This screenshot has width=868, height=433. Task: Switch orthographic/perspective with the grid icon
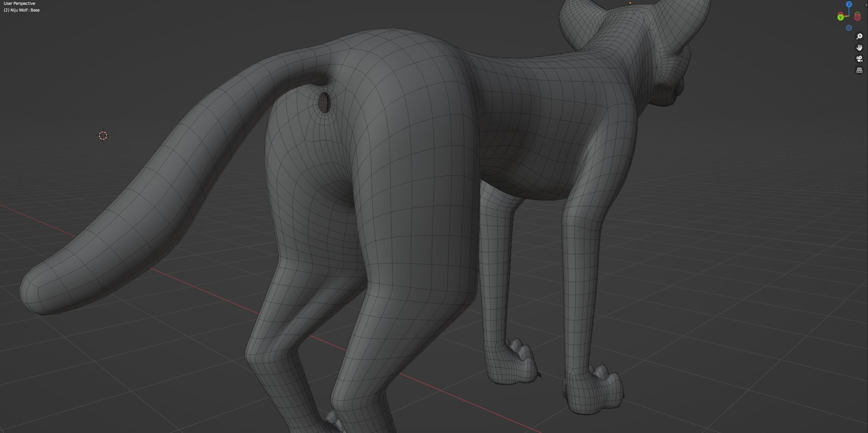pos(859,70)
